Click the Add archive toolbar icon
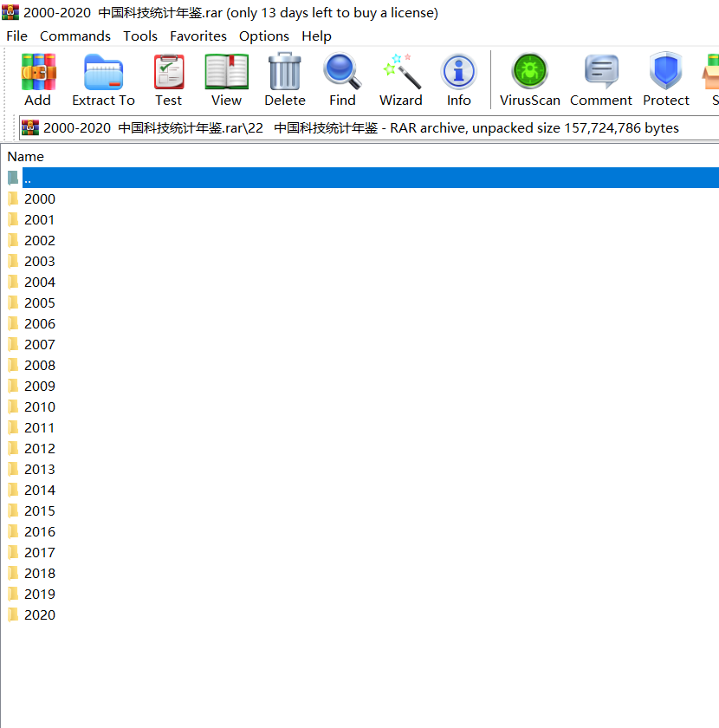This screenshot has height=728, width=719. [38, 72]
